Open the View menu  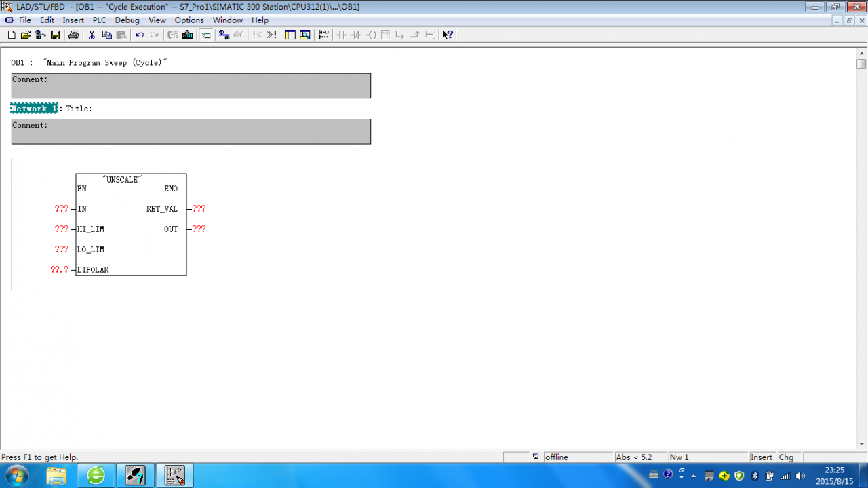click(x=157, y=20)
